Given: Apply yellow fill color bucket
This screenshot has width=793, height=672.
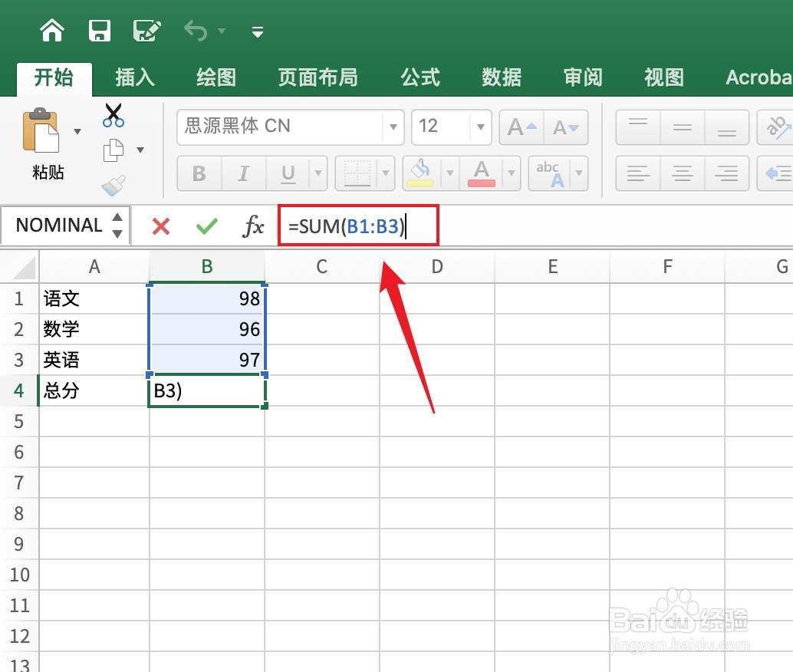Looking at the screenshot, I should [421, 173].
